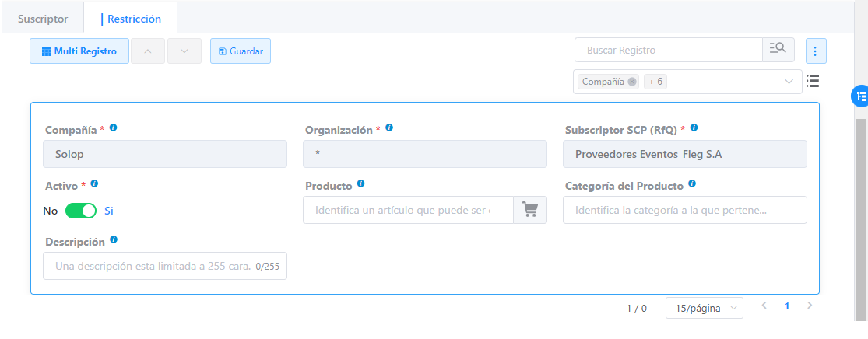Click the Multi Registro button

tap(79, 51)
